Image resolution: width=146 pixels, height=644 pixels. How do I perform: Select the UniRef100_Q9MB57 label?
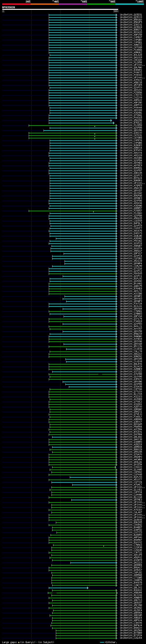pyautogui.click(x=131, y=208)
